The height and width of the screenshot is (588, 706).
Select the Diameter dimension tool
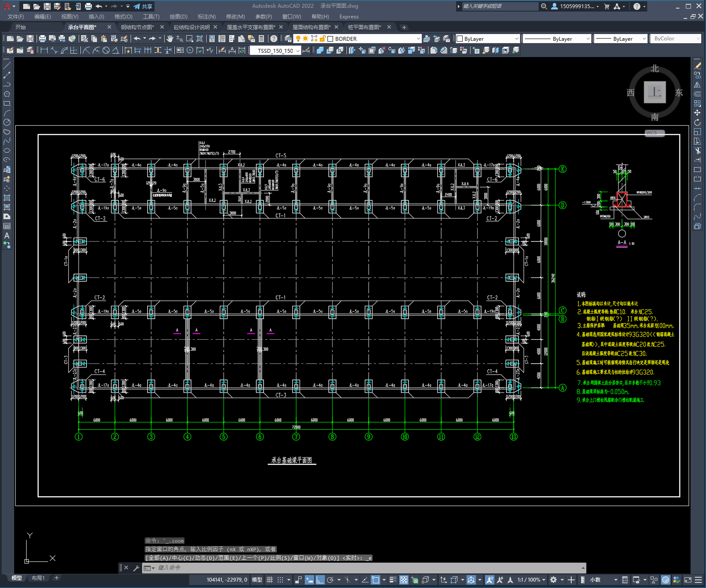(106, 50)
